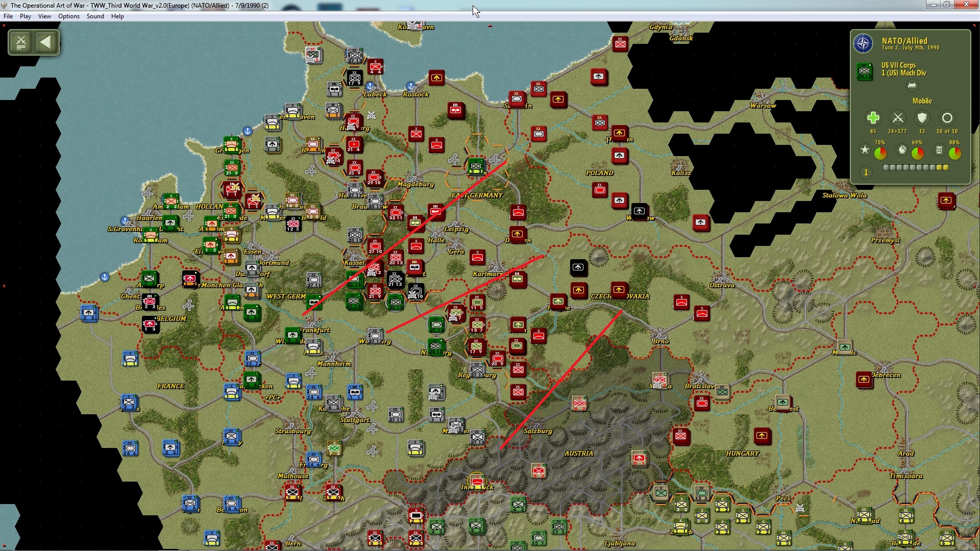980x551 pixels.
Task: Click the star proficiency icon
Action: point(865,149)
